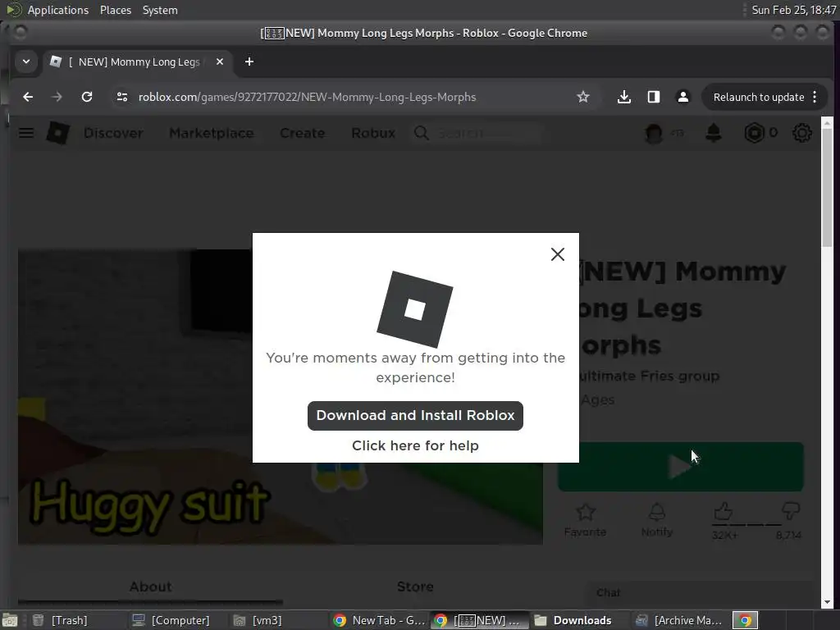Bookmark this page with the star
Image resolution: width=840 pixels, height=630 pixels.
coord(583,97)
